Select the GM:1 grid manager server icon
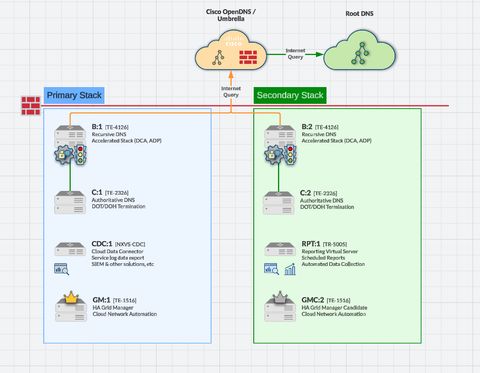Screen dimensions: 480x373 pyautogui.click(x=71, y=310)
